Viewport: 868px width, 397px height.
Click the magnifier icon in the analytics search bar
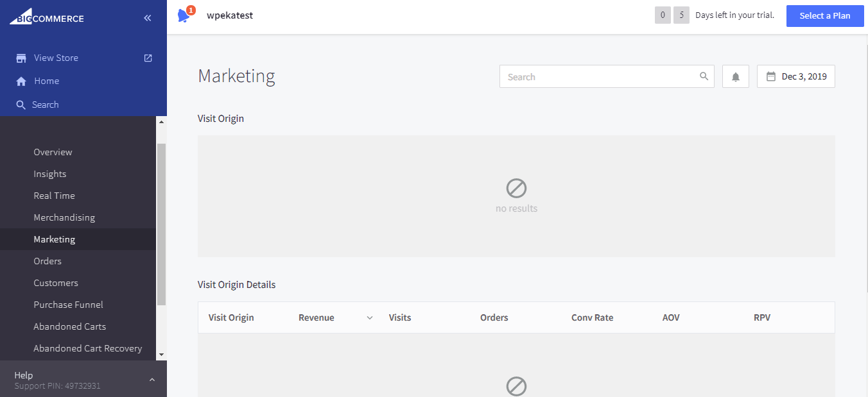[x=704, y=76]
